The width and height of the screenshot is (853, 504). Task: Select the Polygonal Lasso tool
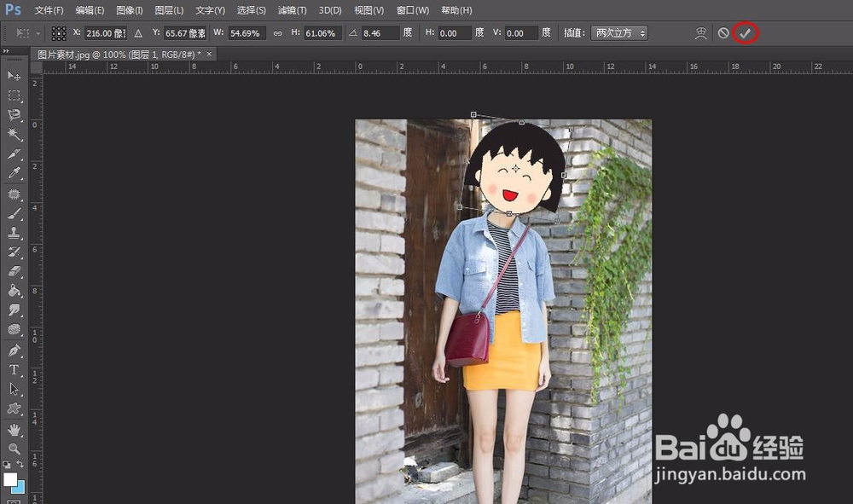point(15,115)
